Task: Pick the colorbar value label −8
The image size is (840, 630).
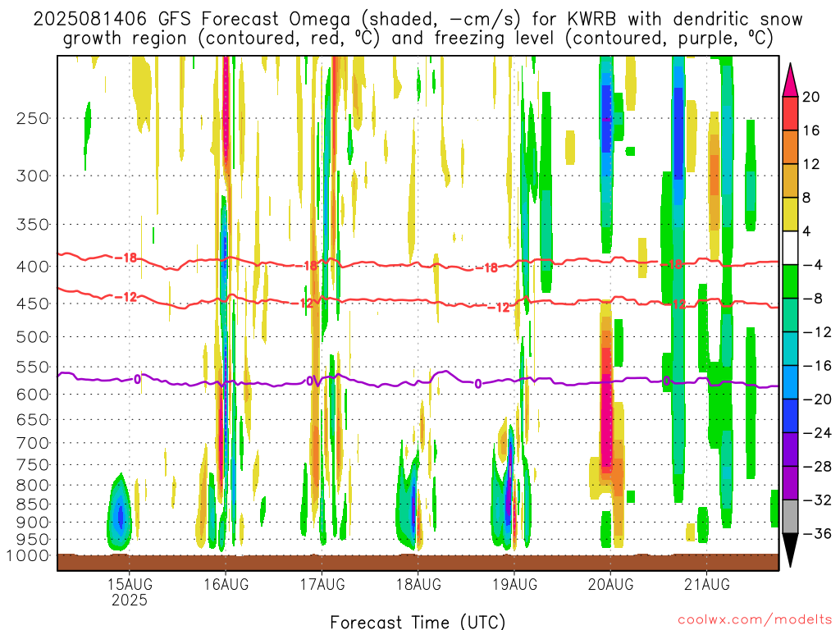Action: click(x=812, y=299)
